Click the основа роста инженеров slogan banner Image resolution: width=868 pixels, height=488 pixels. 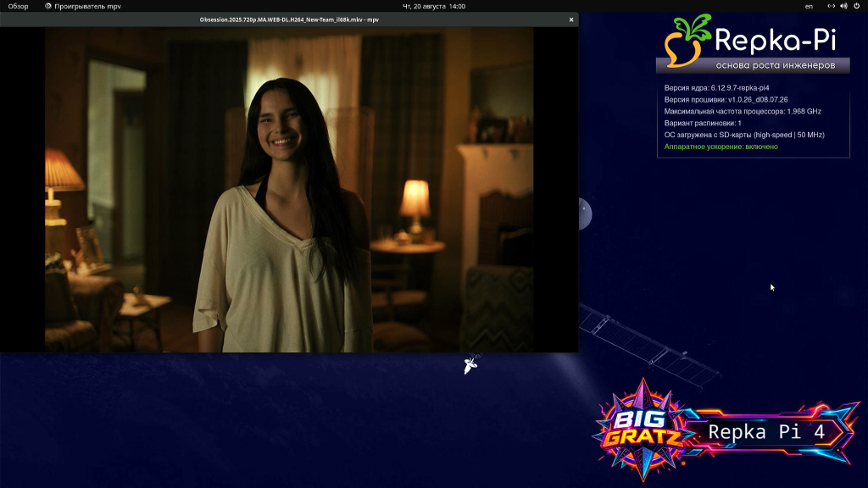(753, 65)
